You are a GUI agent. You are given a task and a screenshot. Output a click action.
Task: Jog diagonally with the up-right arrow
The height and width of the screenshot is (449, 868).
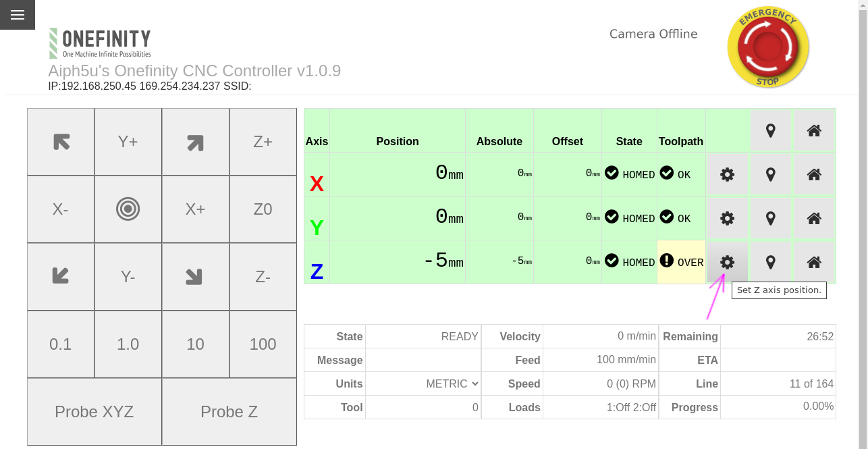coord(196,142)
